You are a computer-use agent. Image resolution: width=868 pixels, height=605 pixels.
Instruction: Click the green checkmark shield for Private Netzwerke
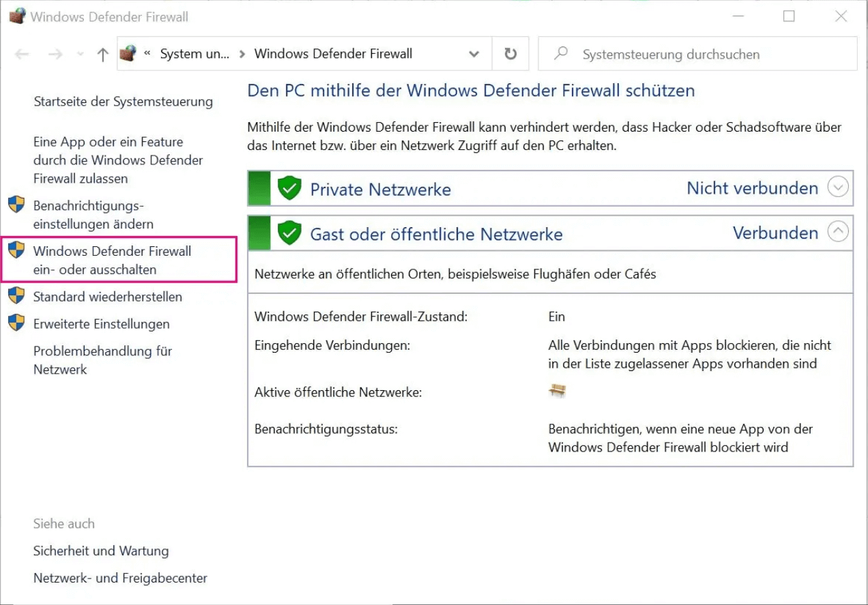coord(289,188)
